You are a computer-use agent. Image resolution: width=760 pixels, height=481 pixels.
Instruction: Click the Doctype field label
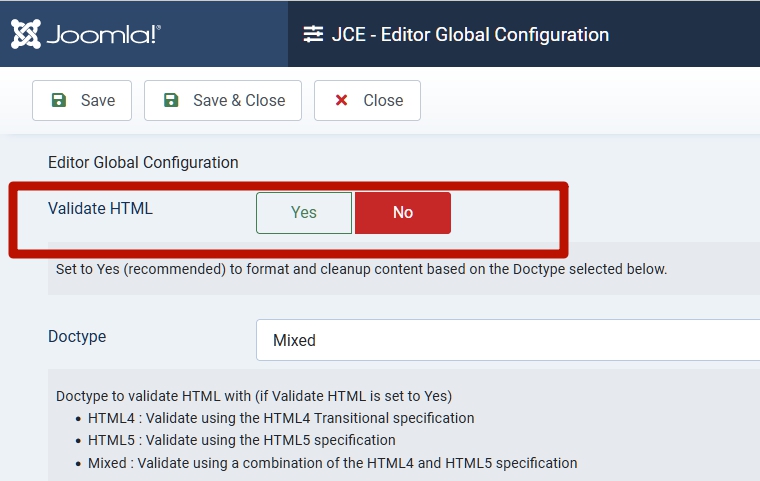[x=77, y=336]
